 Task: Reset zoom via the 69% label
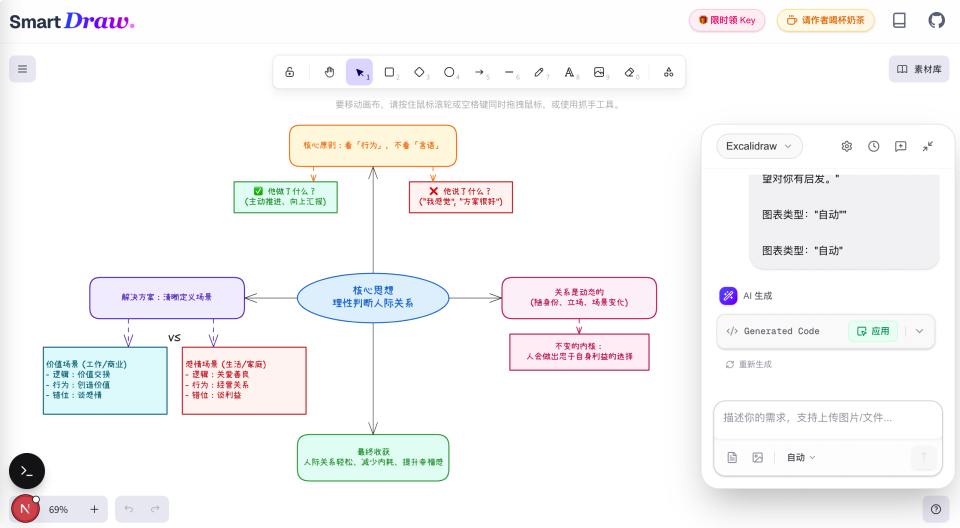(58, 509)
